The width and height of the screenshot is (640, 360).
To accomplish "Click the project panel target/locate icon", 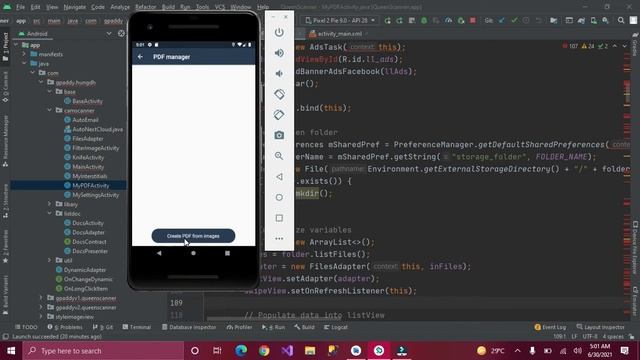I will (x=121, y=33).
